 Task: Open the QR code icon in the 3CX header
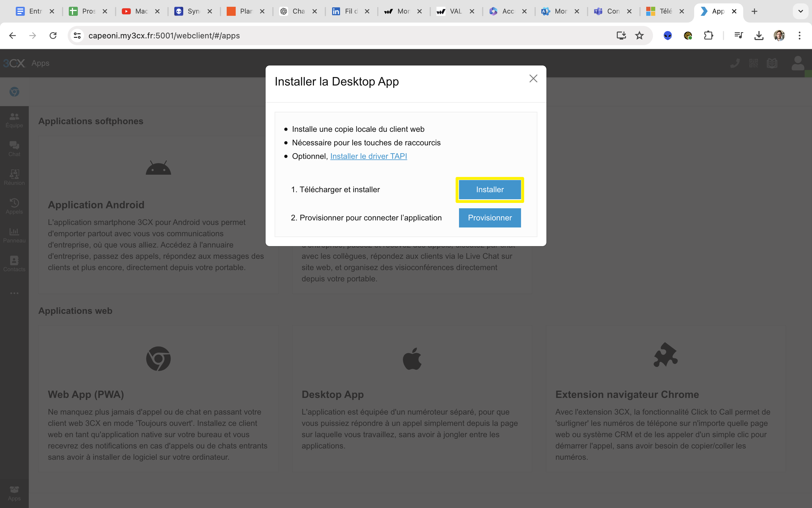[x=754, y=63]
